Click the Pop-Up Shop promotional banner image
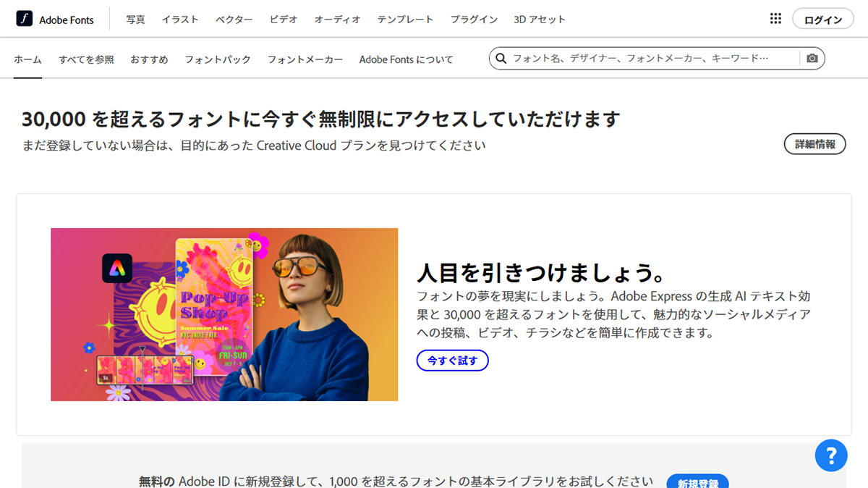Screen dimensions: 868x488 coord(224,314)
